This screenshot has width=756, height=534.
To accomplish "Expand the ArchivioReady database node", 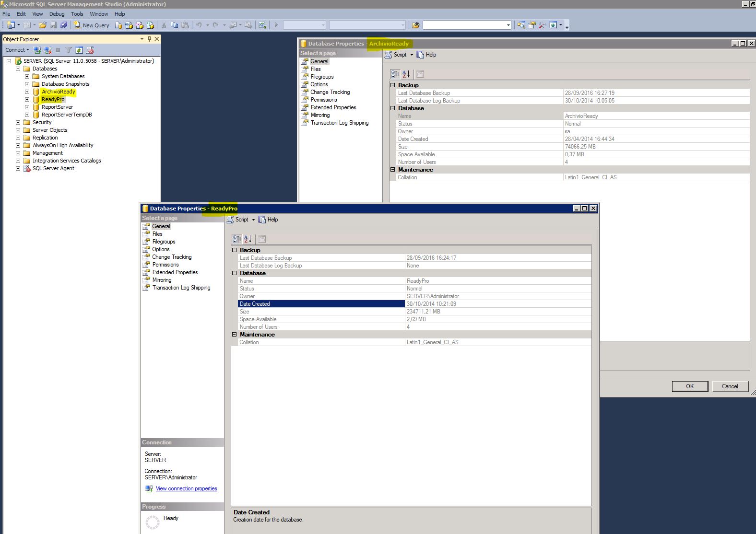I will [x=27, y=92].
